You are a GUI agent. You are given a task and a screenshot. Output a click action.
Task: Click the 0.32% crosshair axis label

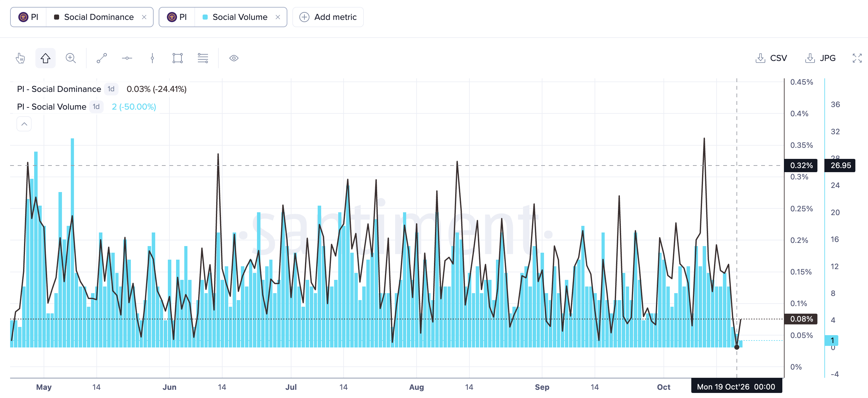pos(801,165)
